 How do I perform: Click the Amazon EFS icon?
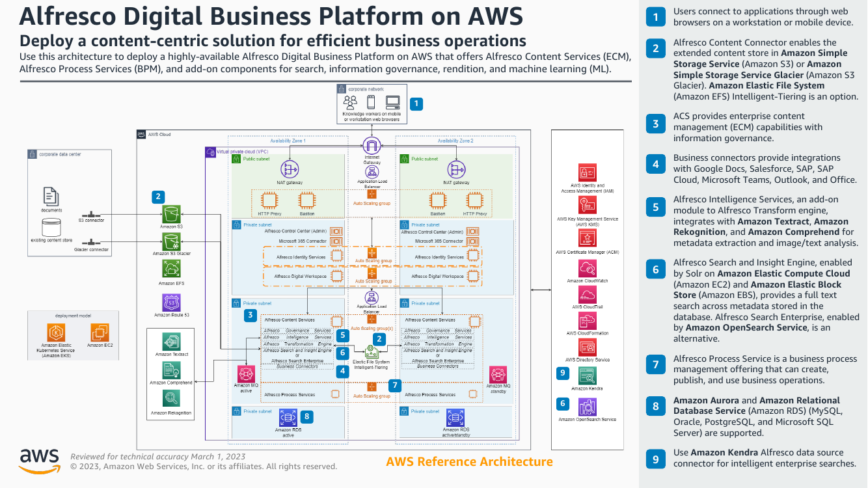point(172,270)
